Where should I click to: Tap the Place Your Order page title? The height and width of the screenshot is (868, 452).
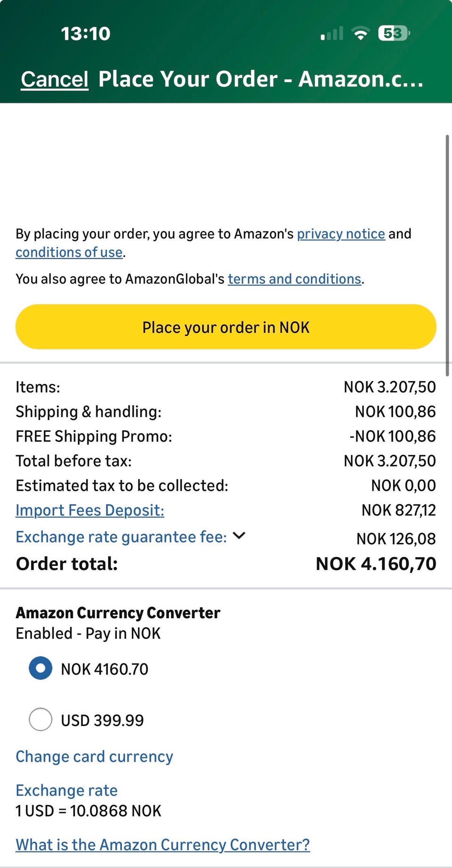(260, 79)
